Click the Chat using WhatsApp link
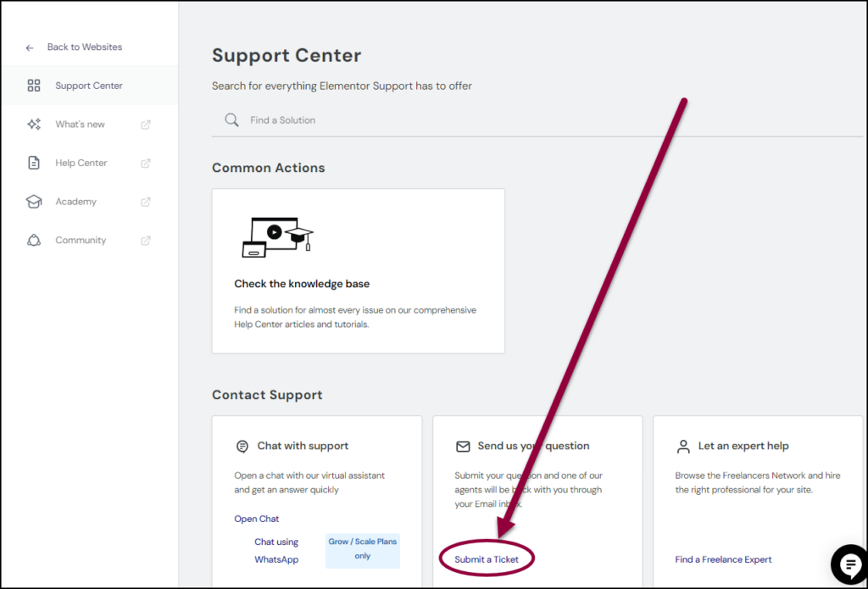The height and width of the screenshot is (589, 868). tap(276, 550)
